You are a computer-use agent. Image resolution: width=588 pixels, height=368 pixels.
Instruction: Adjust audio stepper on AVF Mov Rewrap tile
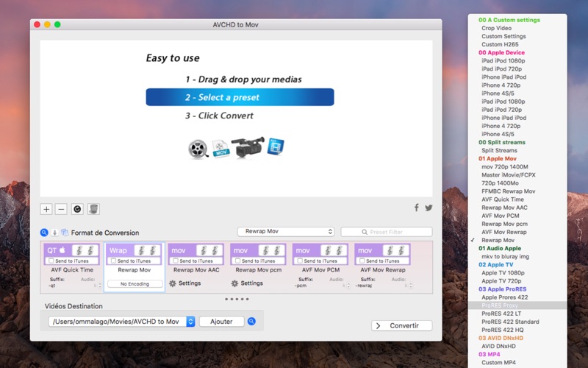(x=411, y=286)
